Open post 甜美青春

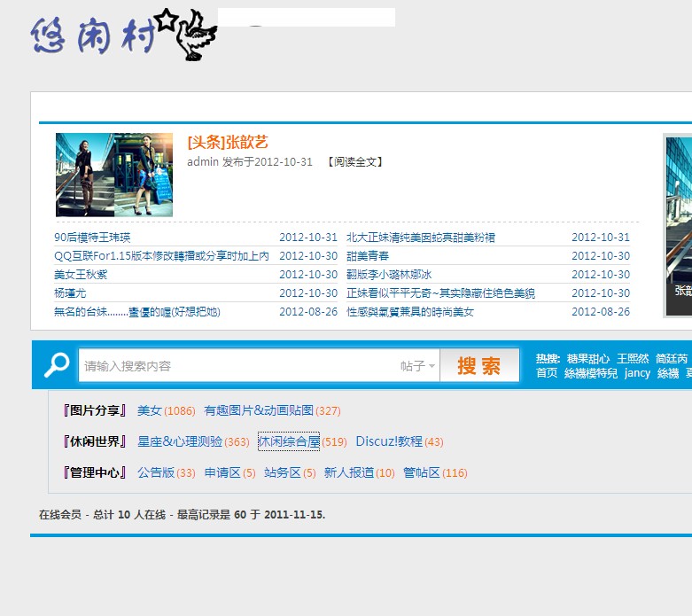point(368,255)
